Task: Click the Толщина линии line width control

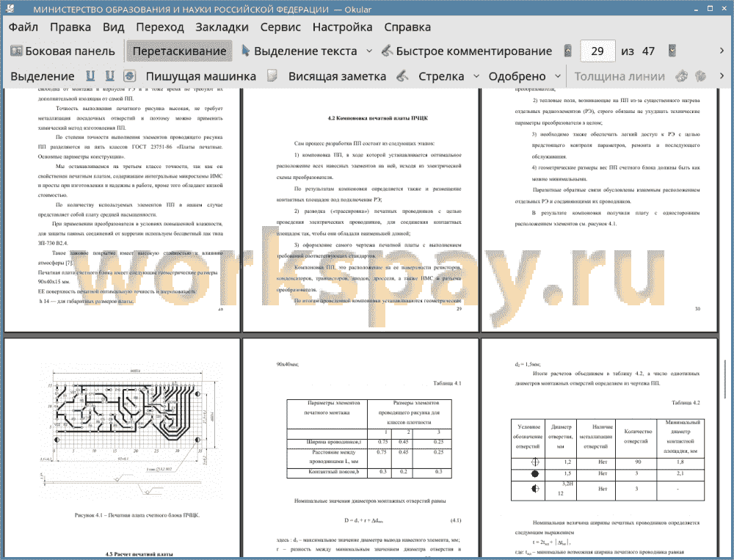Action: click(619, 76)
